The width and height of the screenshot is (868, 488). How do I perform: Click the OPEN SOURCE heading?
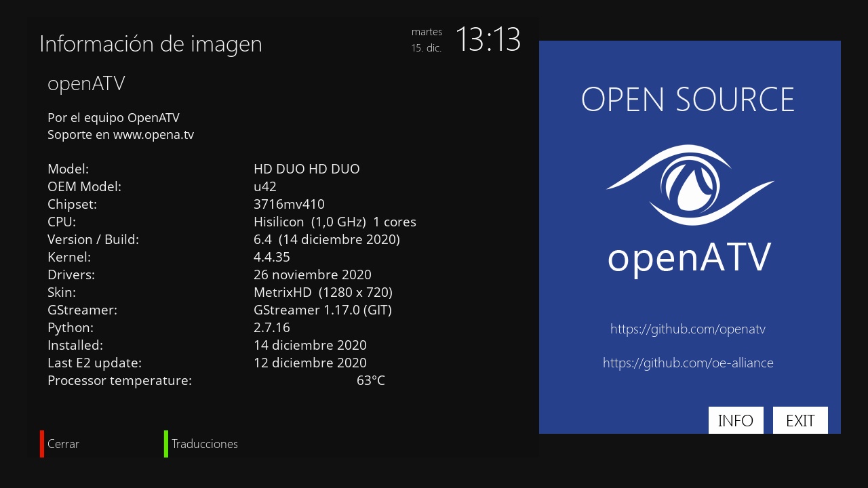(x=688, y=100)
